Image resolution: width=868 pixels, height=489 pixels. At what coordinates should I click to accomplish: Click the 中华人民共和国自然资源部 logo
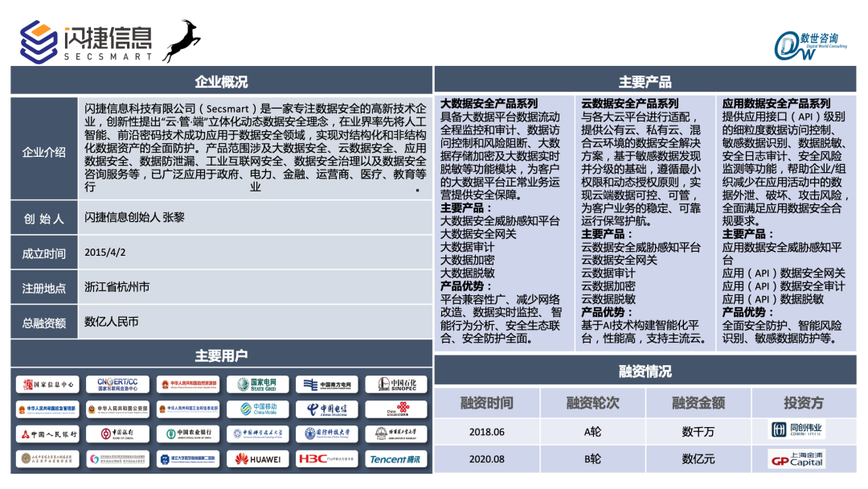187,384
